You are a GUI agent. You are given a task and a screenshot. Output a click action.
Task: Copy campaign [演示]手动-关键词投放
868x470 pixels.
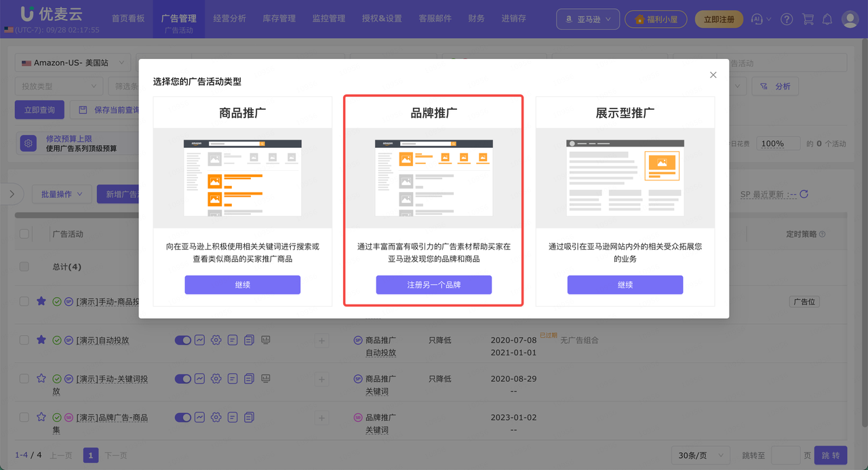click(249, 378)
